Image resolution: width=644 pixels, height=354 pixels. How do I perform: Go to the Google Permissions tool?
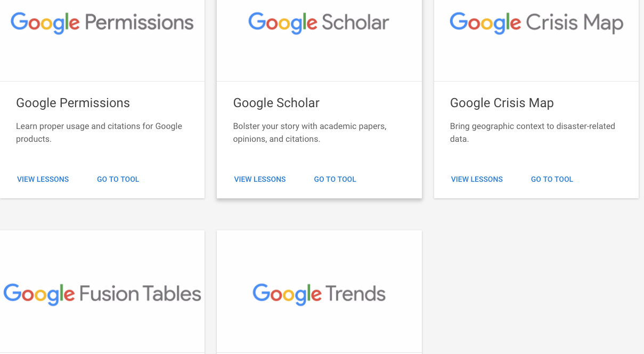(x=118, y=179)
